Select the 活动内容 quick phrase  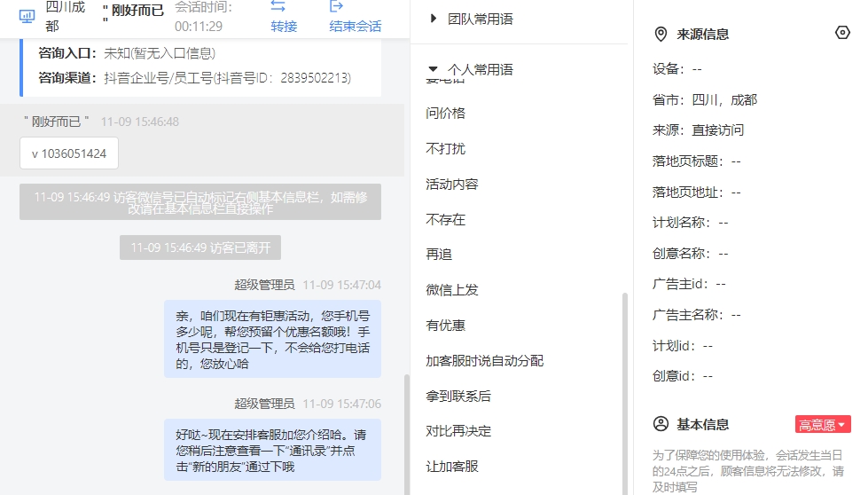(x=451, y=184)
